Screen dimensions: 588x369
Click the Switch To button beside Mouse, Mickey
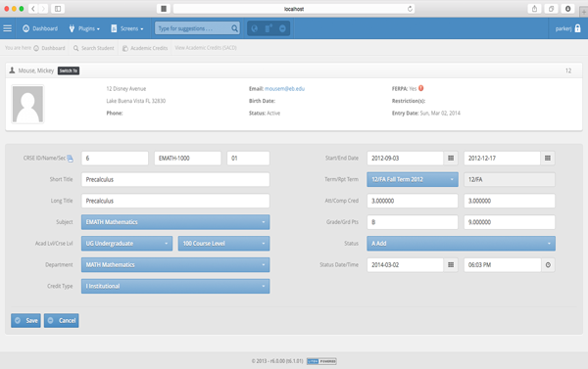point(69,70)
